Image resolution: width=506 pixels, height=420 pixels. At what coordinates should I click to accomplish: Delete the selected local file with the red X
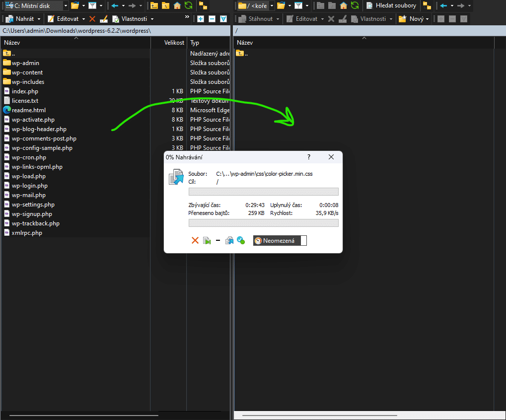click(92, 19)
